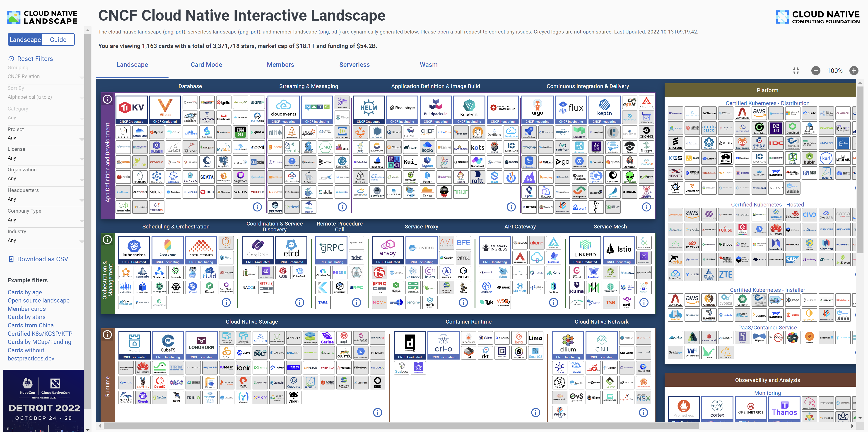Open the Organization filter dropdown
This screenshot has width=868, height=432.
tap(46, 178)
